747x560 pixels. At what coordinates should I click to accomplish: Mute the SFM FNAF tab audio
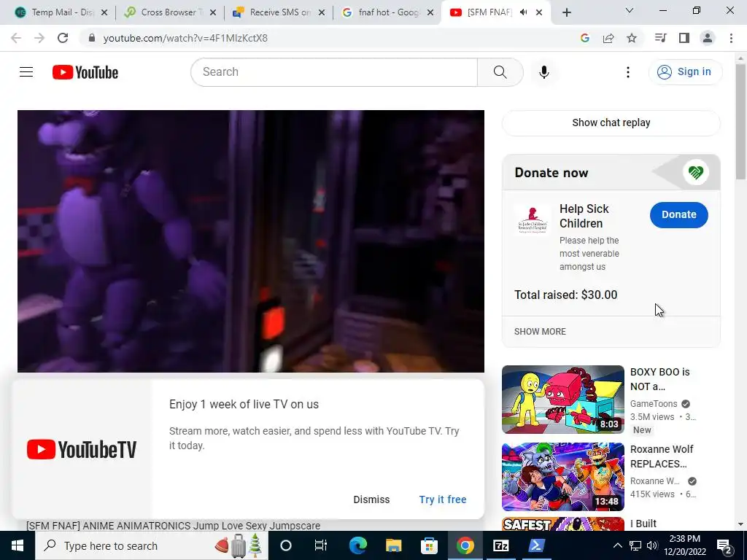pos(524,12)
